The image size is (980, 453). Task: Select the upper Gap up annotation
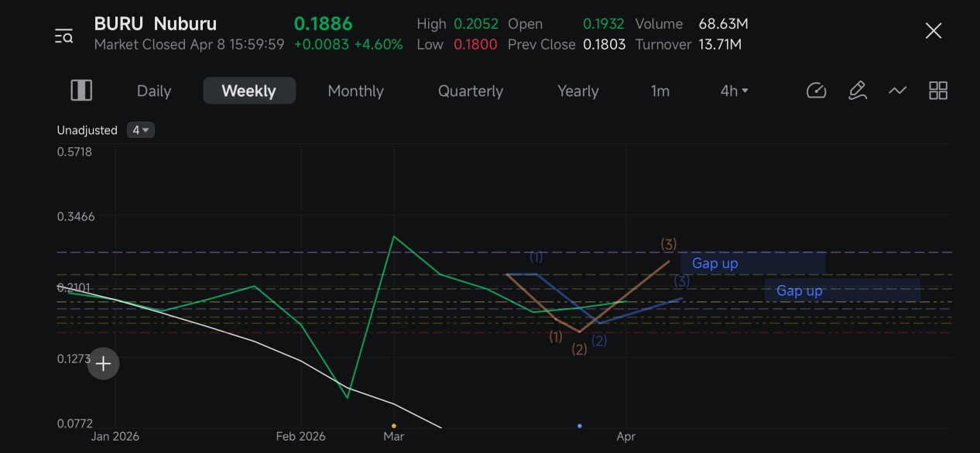[x=752, y=263]
